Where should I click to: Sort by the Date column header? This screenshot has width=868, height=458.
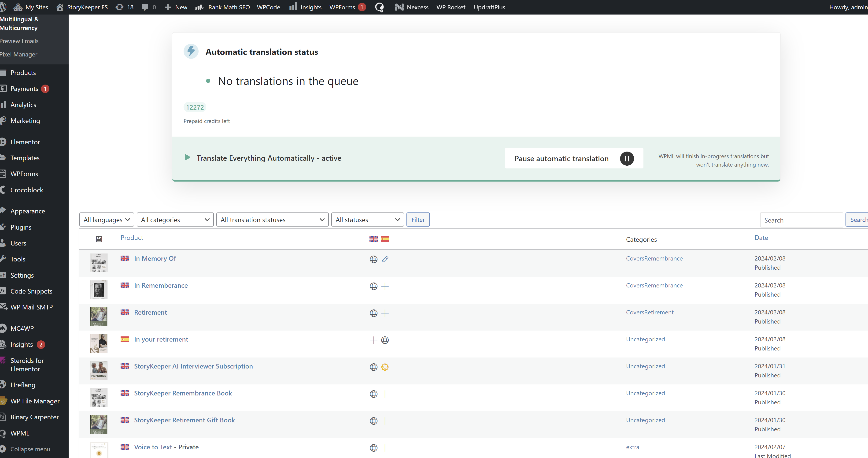point(761,238)
